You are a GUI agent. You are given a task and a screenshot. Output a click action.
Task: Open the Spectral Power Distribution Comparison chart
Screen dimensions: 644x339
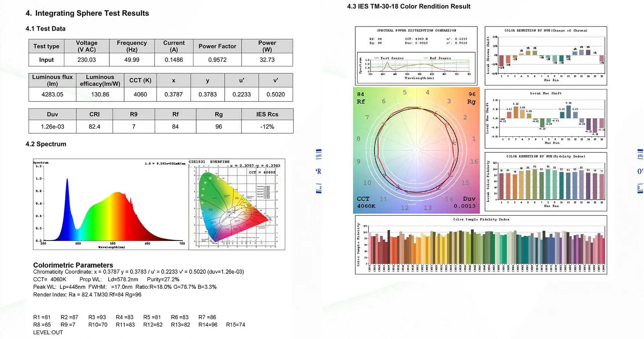pos(416,56)
